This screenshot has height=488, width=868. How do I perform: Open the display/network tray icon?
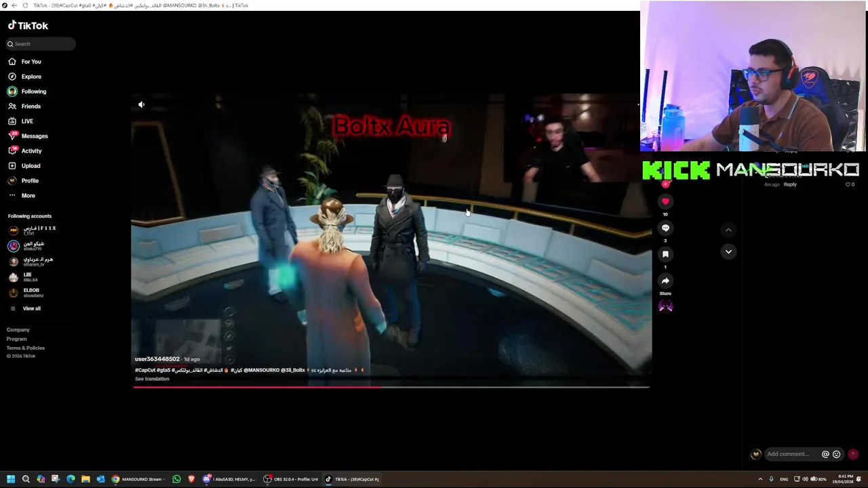(x=797, y=479)
